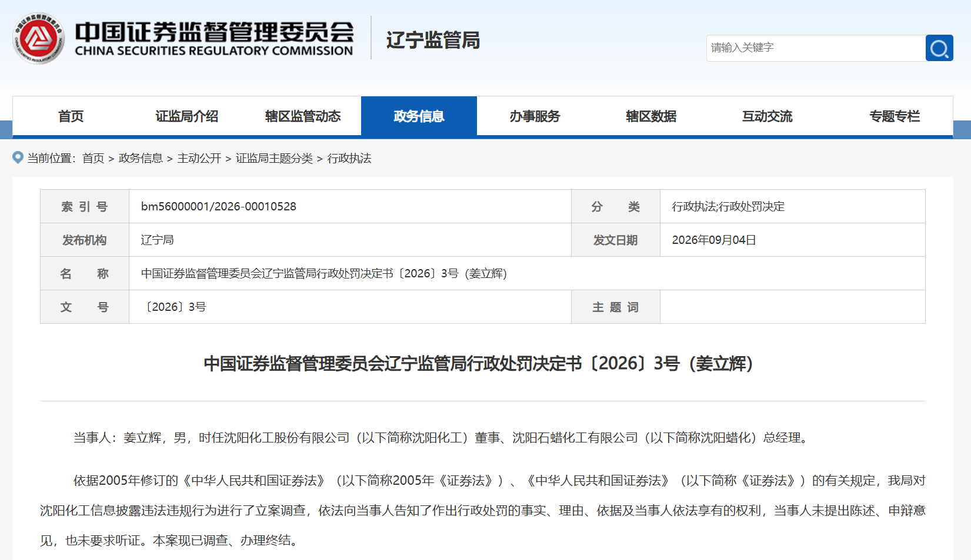Open the 首页 navigation tab
This screenshot has height=560, width=971.
71,116
